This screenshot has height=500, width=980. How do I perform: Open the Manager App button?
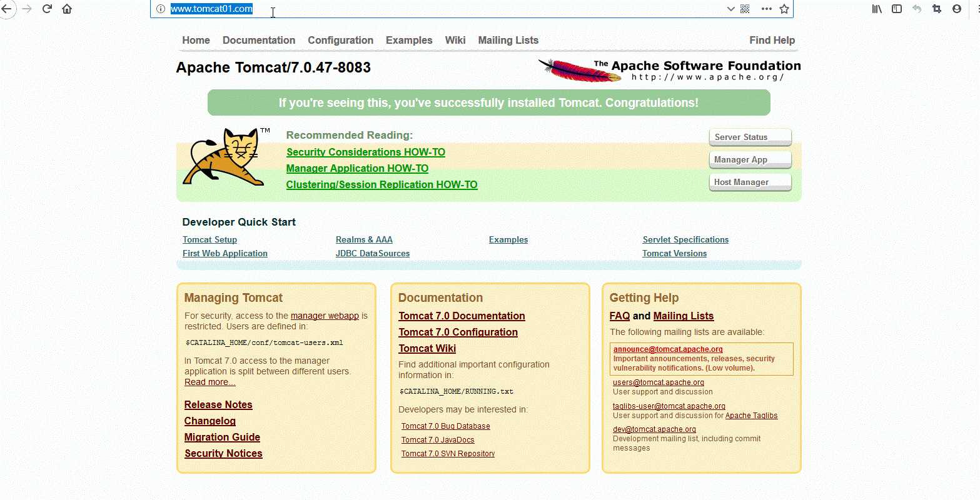[x=750, y=159]
